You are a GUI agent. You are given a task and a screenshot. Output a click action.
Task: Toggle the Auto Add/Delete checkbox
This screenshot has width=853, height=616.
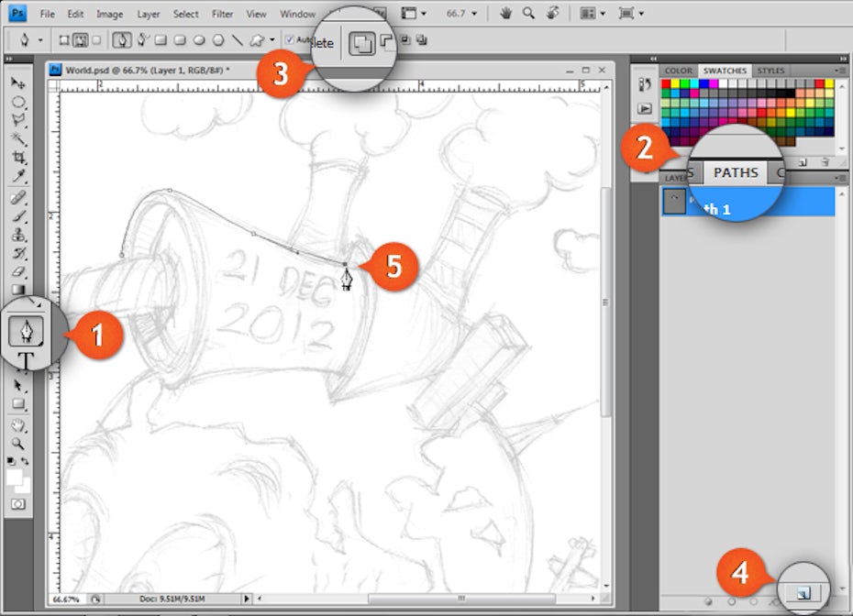click(290, 39)
